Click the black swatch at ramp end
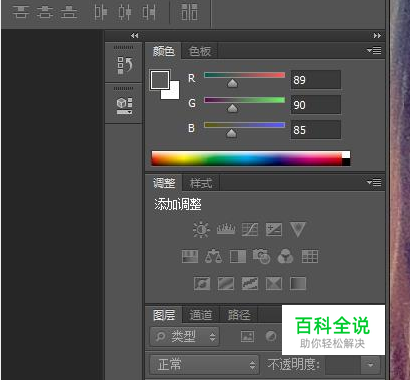Image resolution: width=410 pixels, height=380 pixels. (x=346, y=162)
